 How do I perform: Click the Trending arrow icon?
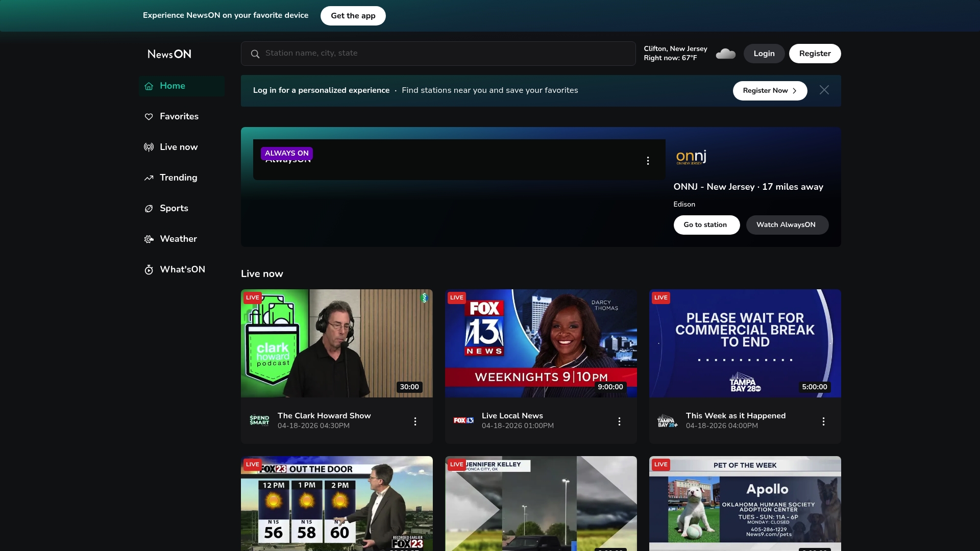pos(149,178)
